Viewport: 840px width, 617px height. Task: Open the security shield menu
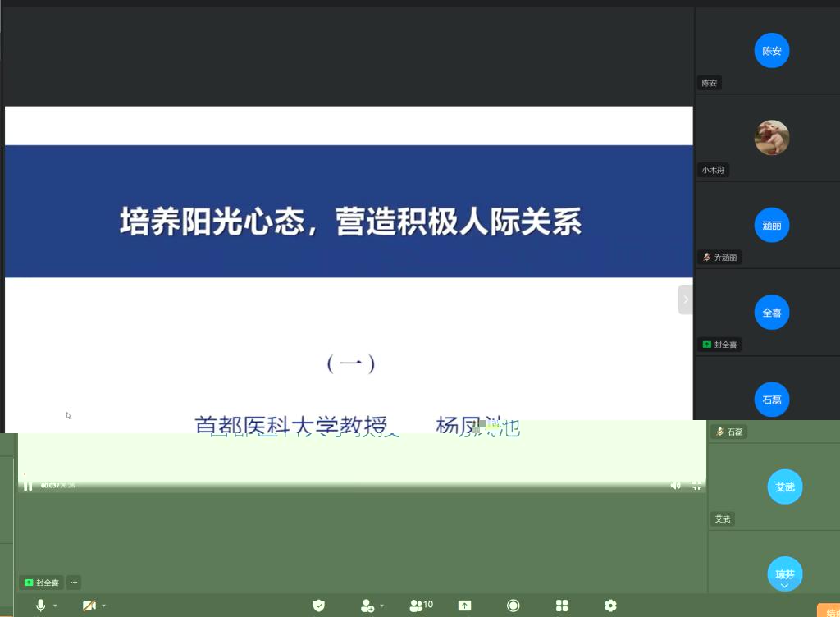click(319, 606)
